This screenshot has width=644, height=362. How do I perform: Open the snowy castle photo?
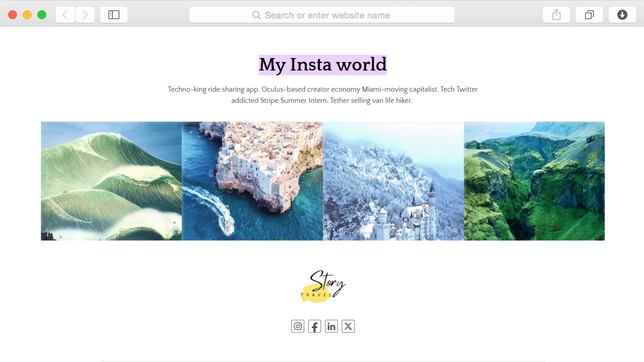click(x=393, y=181)
